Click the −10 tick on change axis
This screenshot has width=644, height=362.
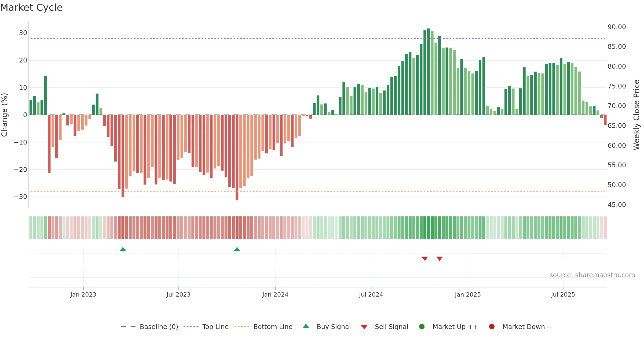(x=21, y=142)
